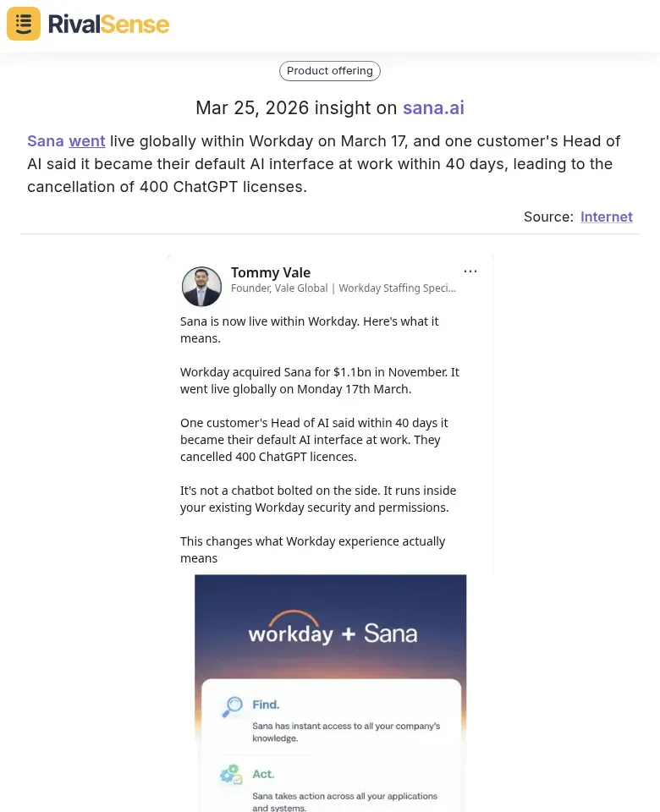Follow the underlined 'went' hyperlink

86,140
